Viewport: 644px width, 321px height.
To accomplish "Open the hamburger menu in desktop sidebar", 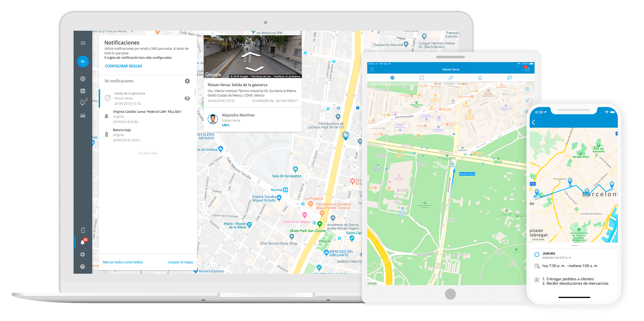I will 83,43.
